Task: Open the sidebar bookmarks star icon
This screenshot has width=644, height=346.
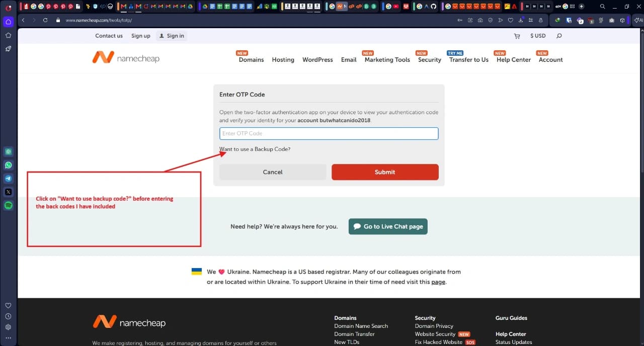Action: pyautogui.click(x=9, y=35)
